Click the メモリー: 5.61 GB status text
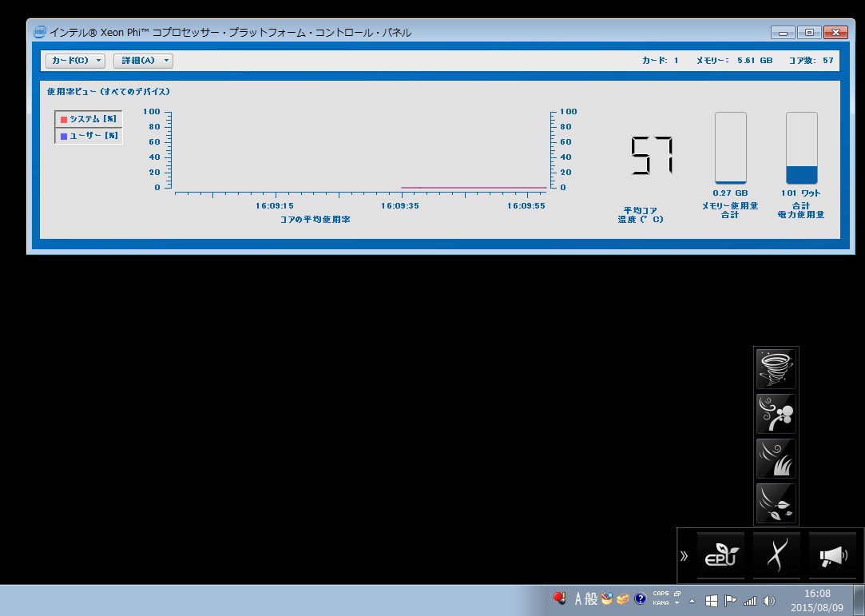The image size is (865, 616). pos(734,61)
